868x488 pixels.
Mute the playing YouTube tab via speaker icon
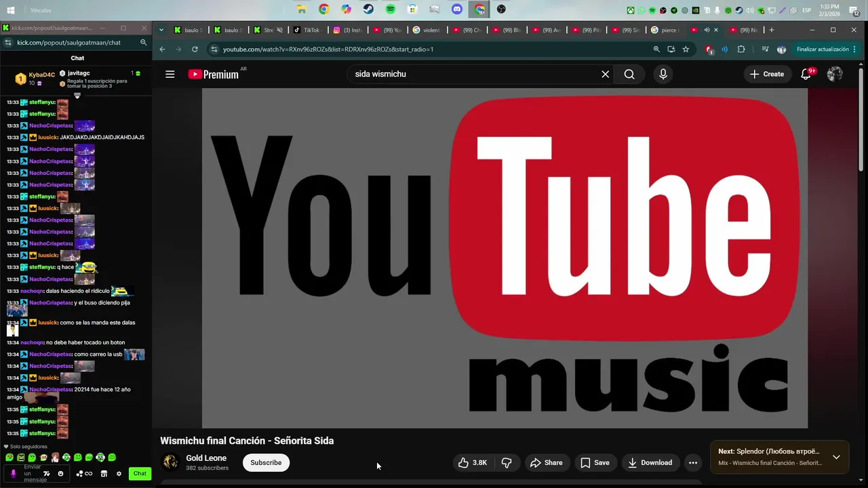[707, 30]
